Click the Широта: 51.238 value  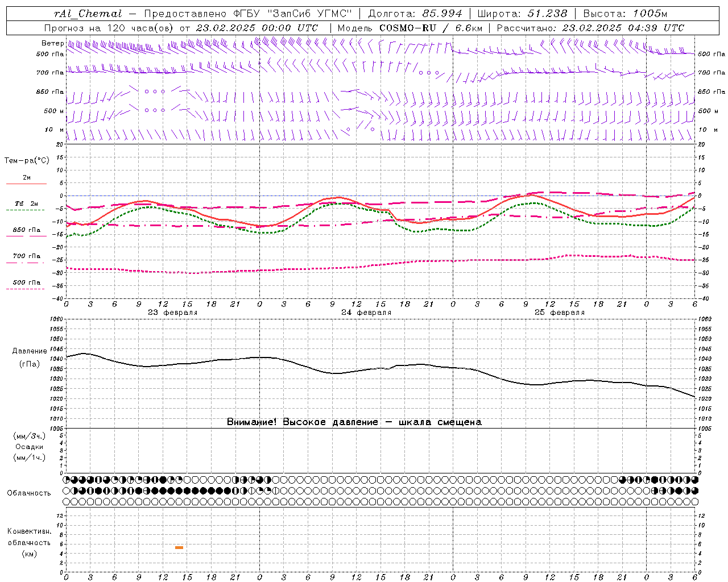point(522,14)
